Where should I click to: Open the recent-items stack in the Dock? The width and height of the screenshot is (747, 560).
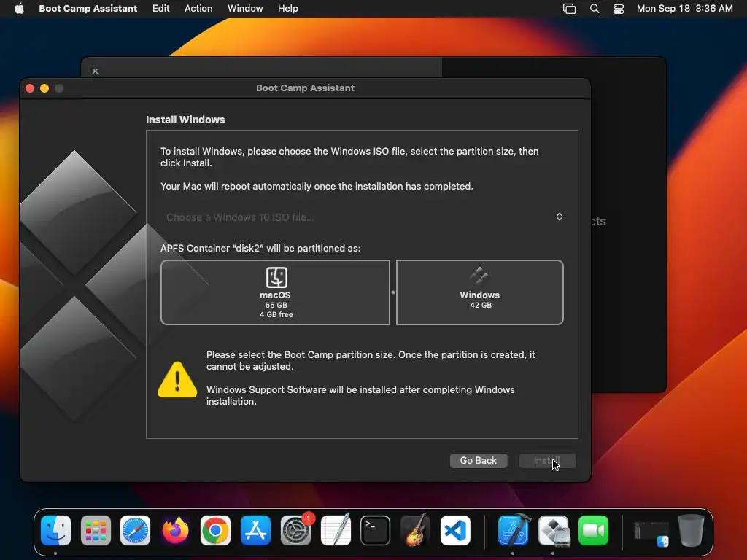pyautogui.click(x=651, y=532)
